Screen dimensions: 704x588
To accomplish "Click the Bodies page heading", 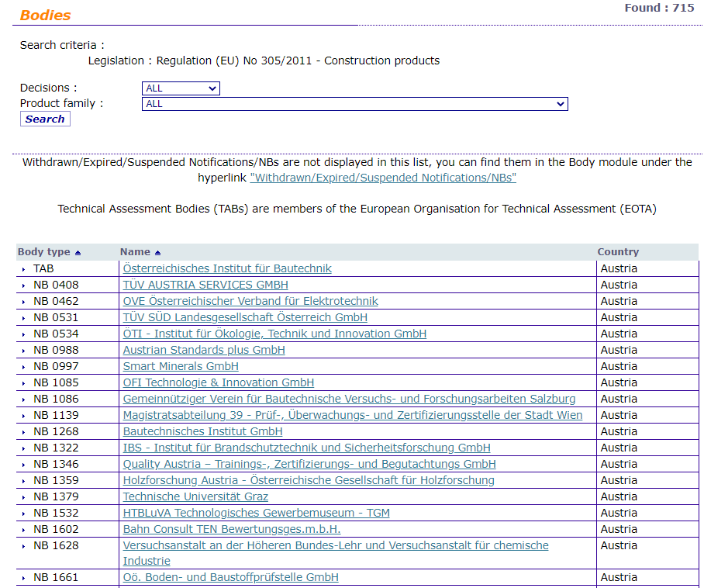I will tap(45, 16).
